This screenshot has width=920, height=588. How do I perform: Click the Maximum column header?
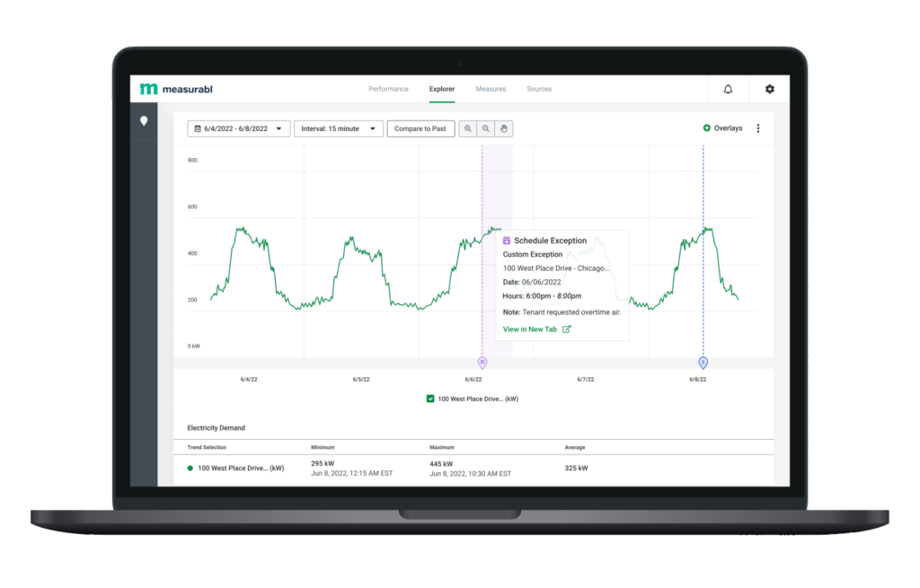click(x=442, y=447)
